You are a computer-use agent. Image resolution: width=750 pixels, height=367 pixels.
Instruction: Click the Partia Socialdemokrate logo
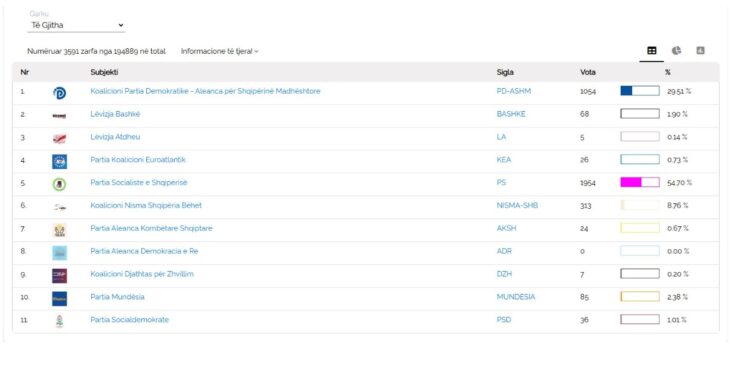point(59,321)
